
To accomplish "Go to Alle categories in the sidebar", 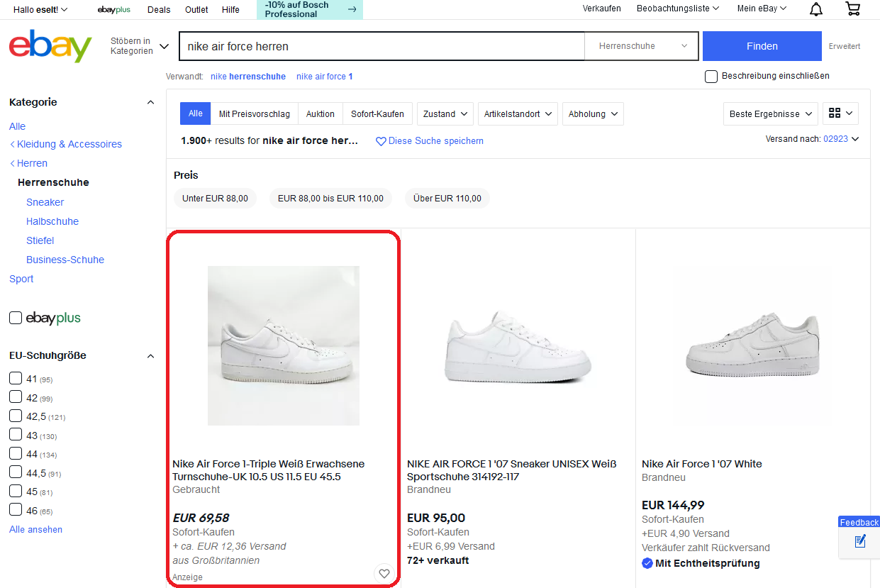I will pyautogui.click(x=17, y=126).
